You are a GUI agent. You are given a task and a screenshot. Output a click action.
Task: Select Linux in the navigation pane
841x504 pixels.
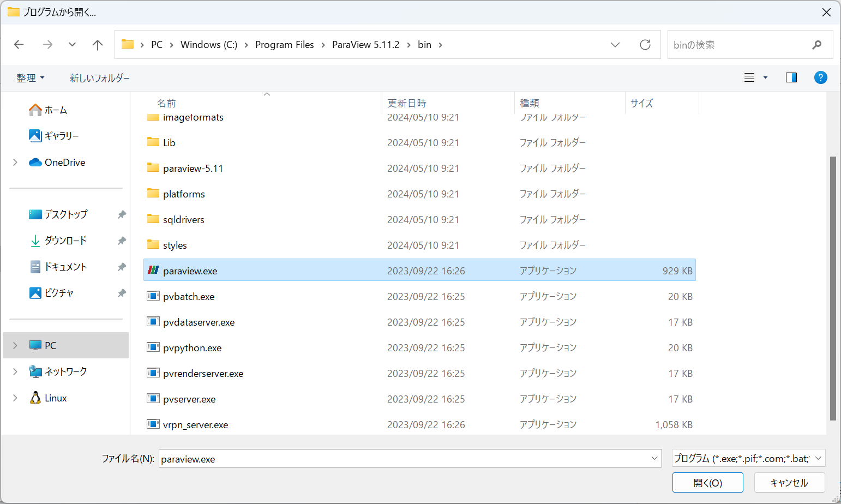tap(56, 398)
